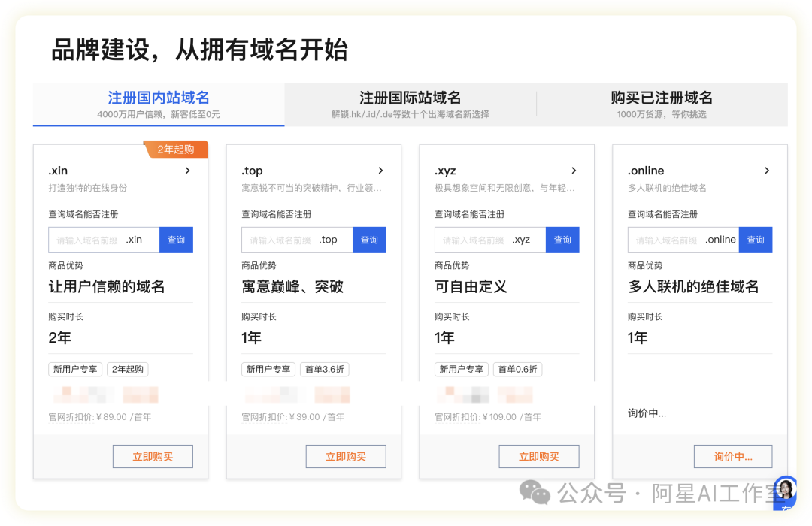The height and width of the screenshot is (526, 812).
Task: Click the 首单0.6折 tag
Action: click(x=518, y=369)
